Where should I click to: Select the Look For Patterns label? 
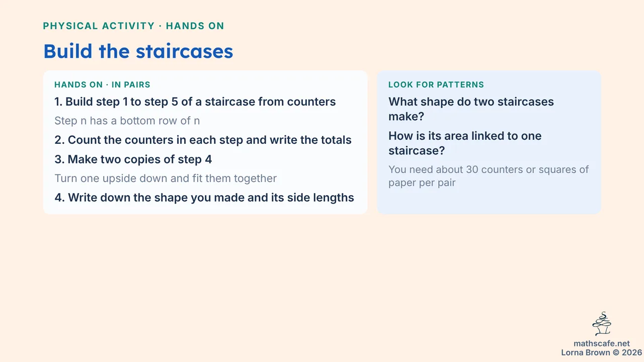[x=436, y=84]
